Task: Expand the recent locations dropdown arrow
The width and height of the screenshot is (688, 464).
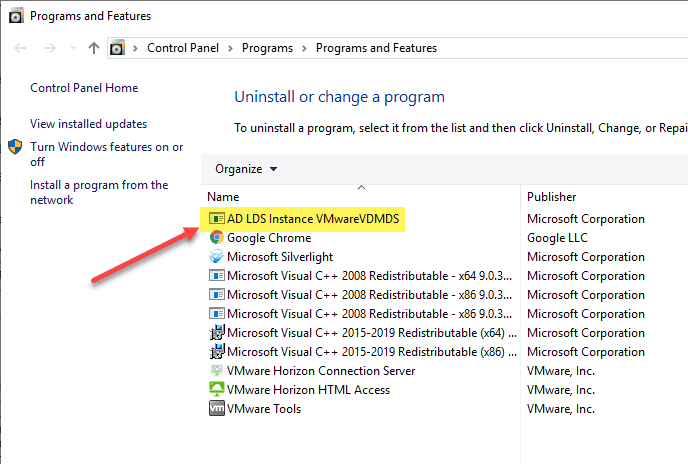Action: click(x=71, y=48)
